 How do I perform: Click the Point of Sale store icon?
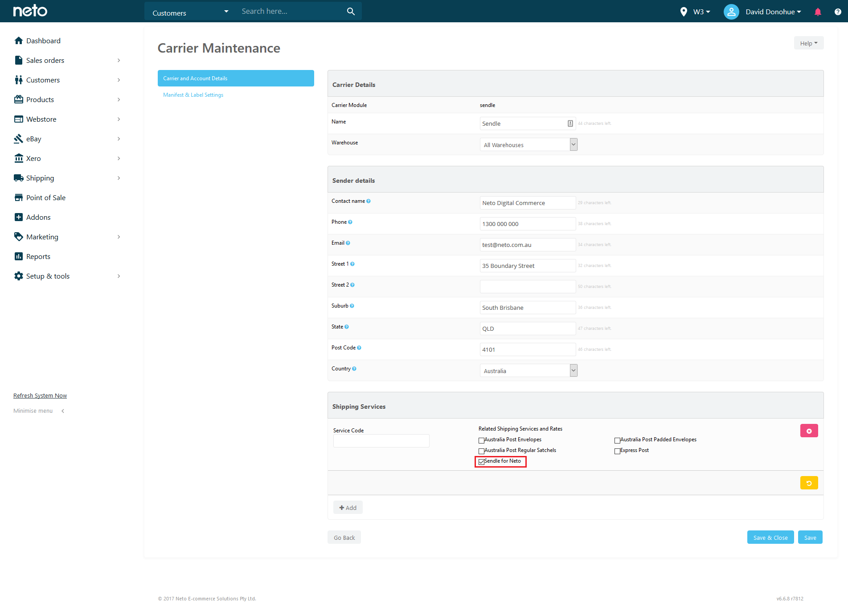(x=19, y=197)
